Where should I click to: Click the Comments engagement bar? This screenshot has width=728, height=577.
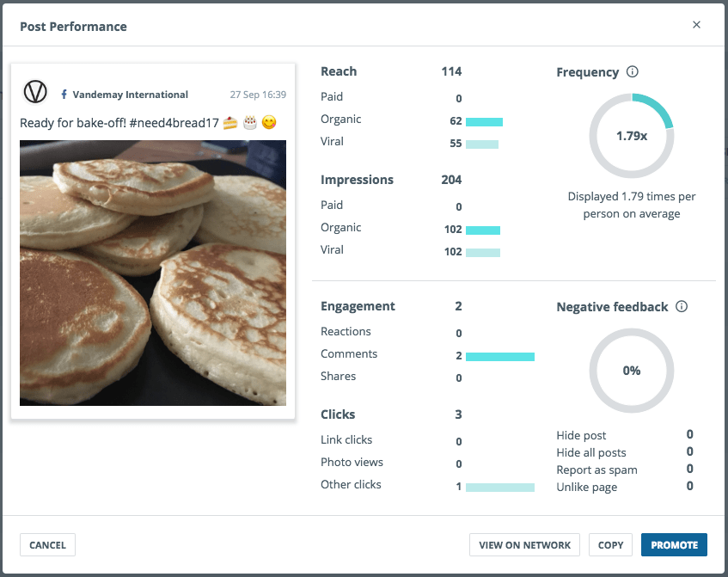click(x=500, y=356)
